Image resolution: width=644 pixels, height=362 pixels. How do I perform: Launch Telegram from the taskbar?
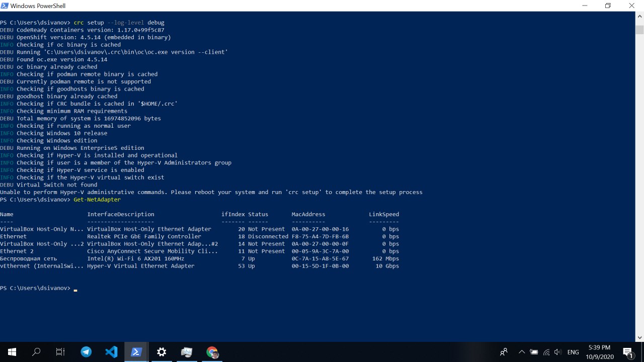[x=86, y=352]
